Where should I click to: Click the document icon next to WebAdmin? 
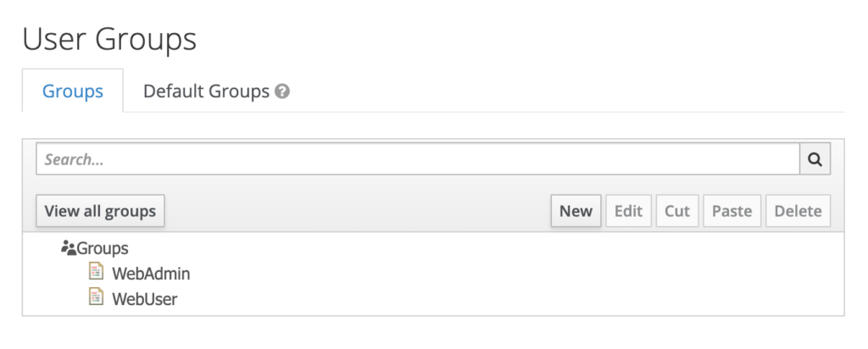click(x=97, y=272)
